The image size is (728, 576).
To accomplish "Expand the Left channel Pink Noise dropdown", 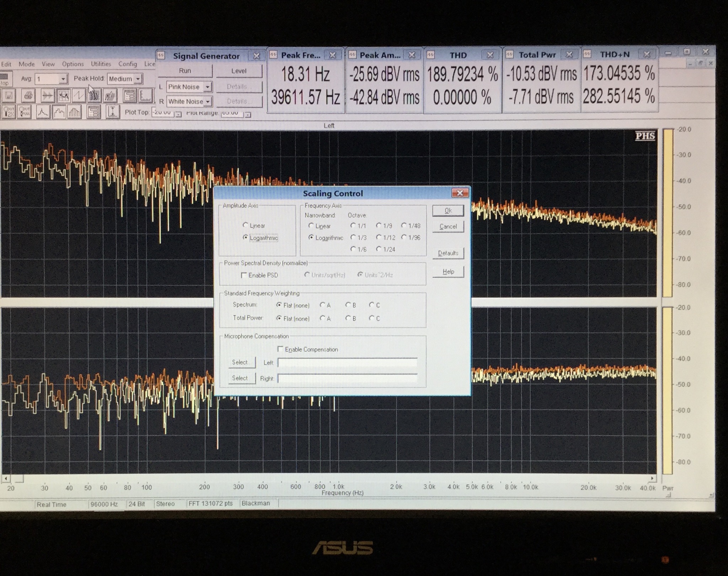I will (207, 87).
